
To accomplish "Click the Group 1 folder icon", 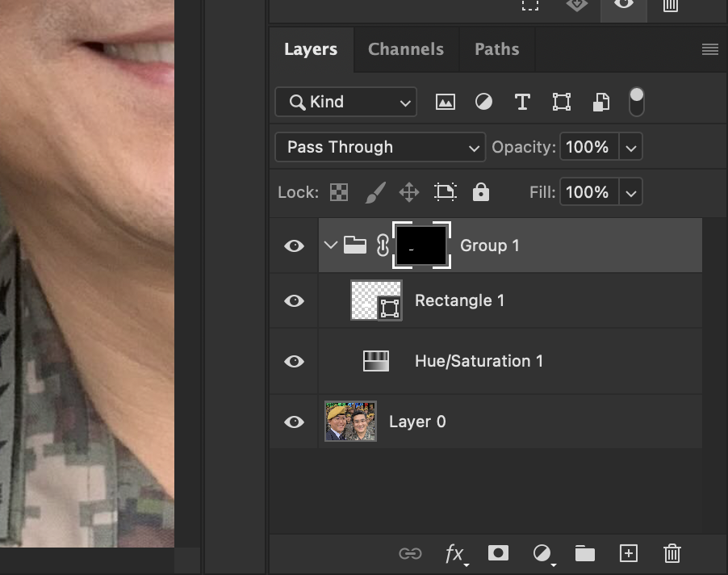I will coord(354,245).
